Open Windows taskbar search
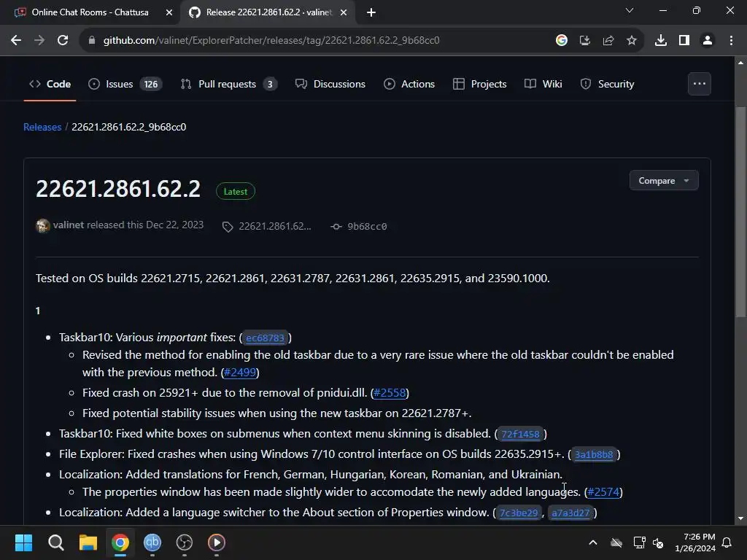The image size is (747, 560). click(55, 542)
